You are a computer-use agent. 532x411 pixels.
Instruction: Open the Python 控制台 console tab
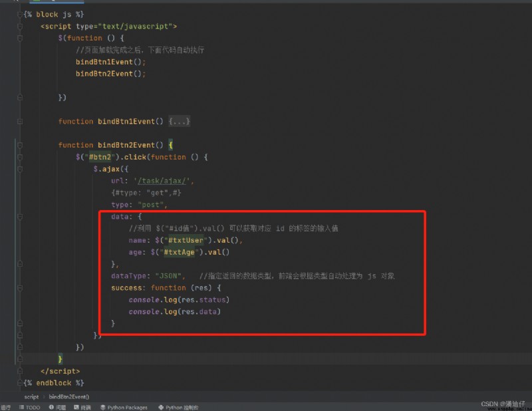pyautogui.click(x=178, y=407)
